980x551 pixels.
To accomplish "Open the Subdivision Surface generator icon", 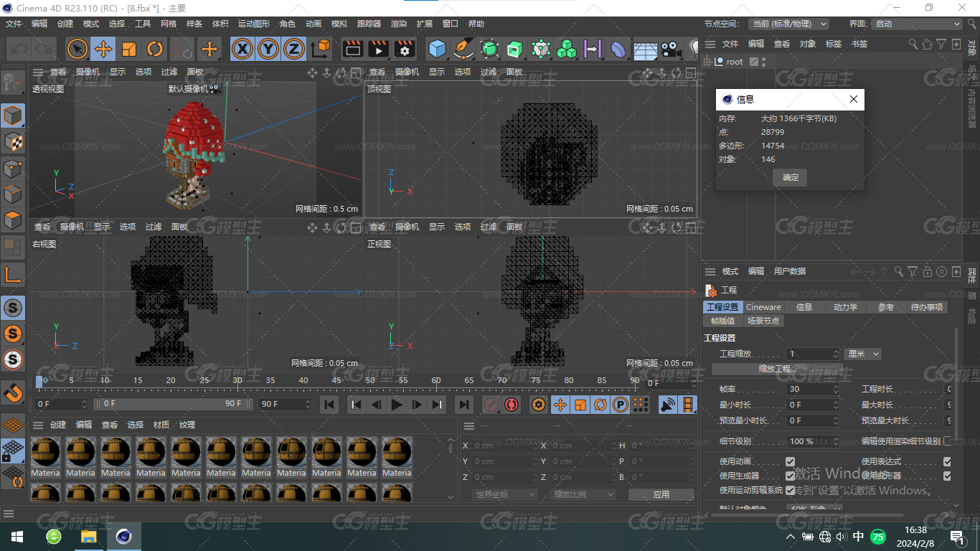I will pyautogui.click(x=489, y=49).
